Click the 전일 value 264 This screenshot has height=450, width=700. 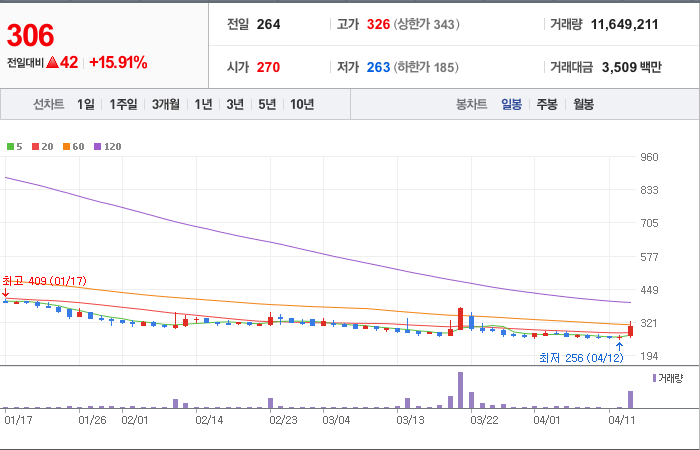268,24
